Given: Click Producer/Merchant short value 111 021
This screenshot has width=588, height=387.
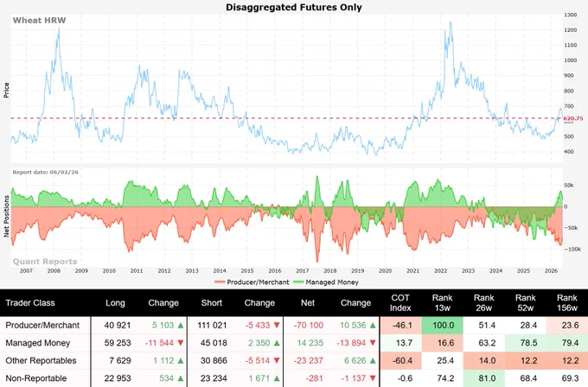Looking at the screenshot, I should (x=212, y=325).
